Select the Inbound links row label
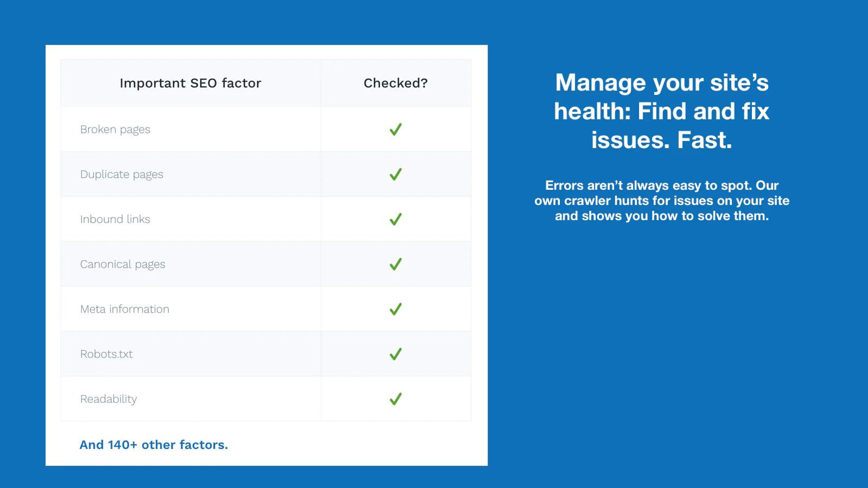Screen dimensions: 868x488 (115, 219)
